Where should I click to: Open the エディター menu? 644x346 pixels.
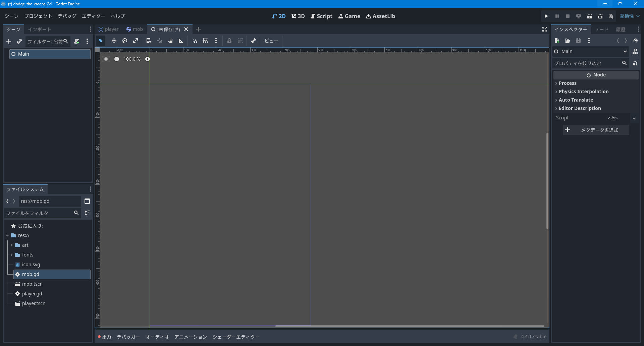click(94, 16)
